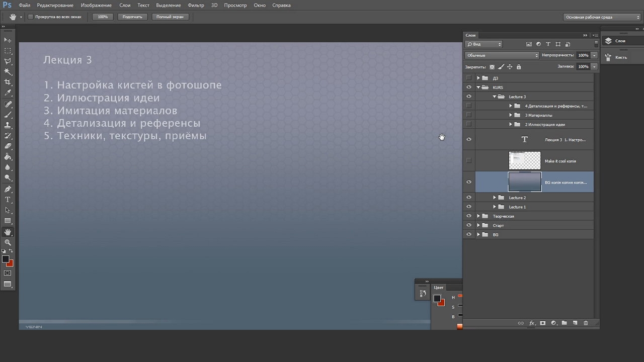Viewport: 644px width, 362px height.
Task: Select the Eyedropper tool
Action: click(8, 93)
